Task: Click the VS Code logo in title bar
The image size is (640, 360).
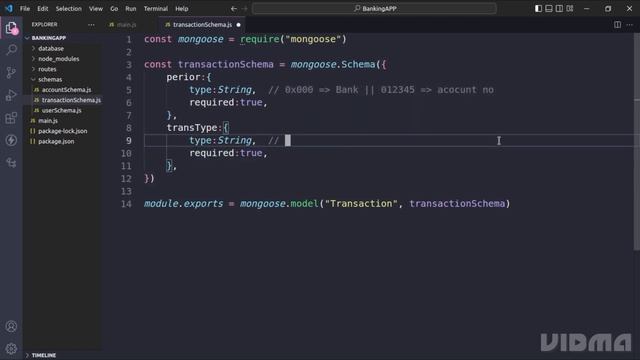Action: tap(9, 8)
